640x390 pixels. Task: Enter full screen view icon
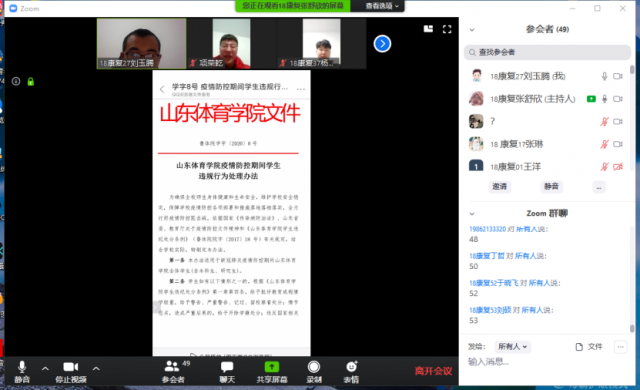point(447,29)
